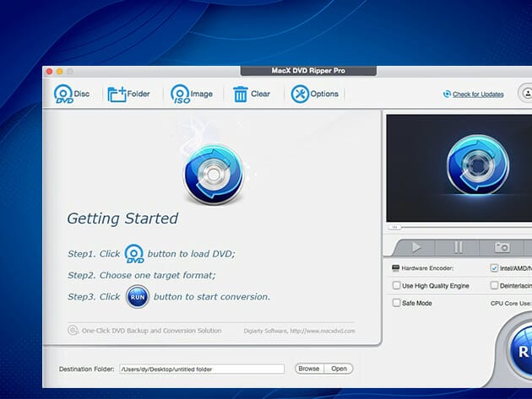Play the preview video
Viewport: 532px width, 399px height.
coord(416,247)
